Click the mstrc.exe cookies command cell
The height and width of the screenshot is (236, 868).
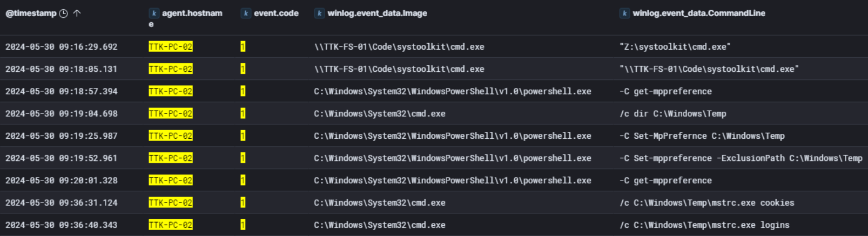(x=706, y=203)
